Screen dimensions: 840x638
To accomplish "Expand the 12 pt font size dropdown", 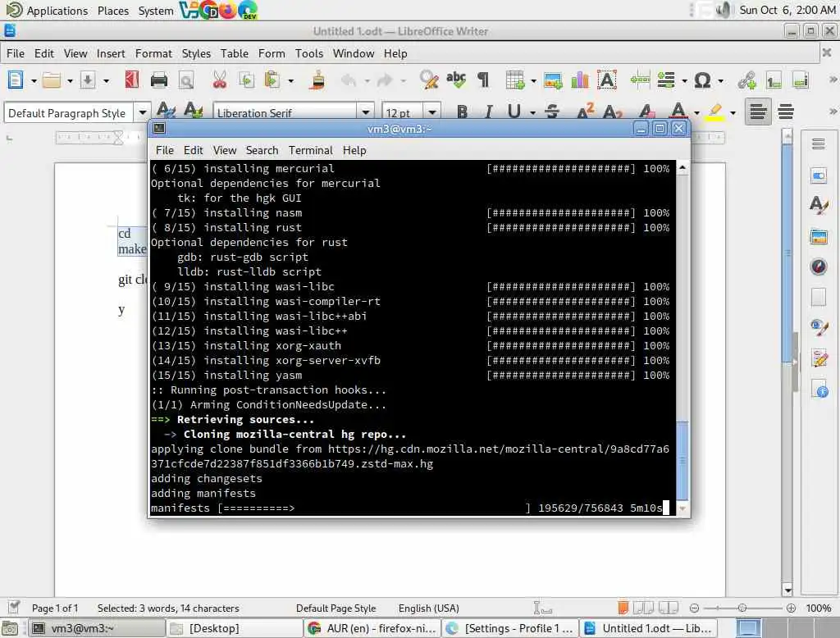I will (x=431, y=112).
